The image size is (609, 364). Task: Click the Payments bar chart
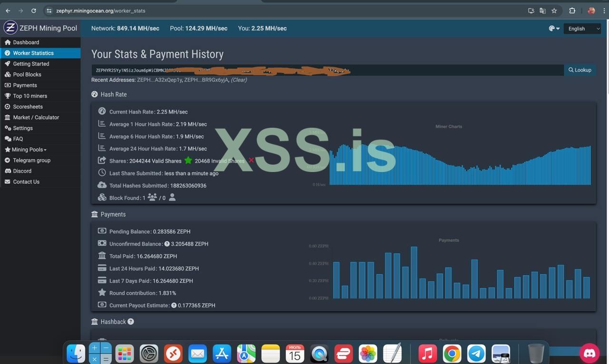coord(461,272)
